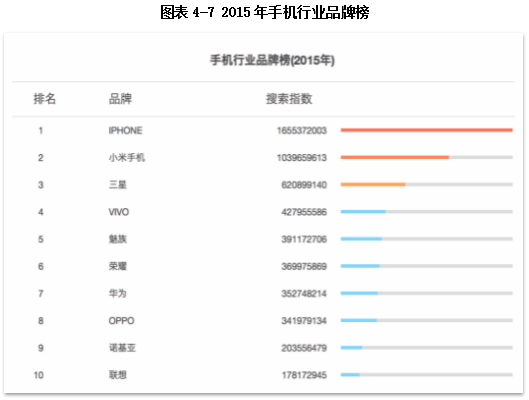Viewport: 529px width, 400px height.
Task: Click the 品牌 column header
Action: point(120,99)
